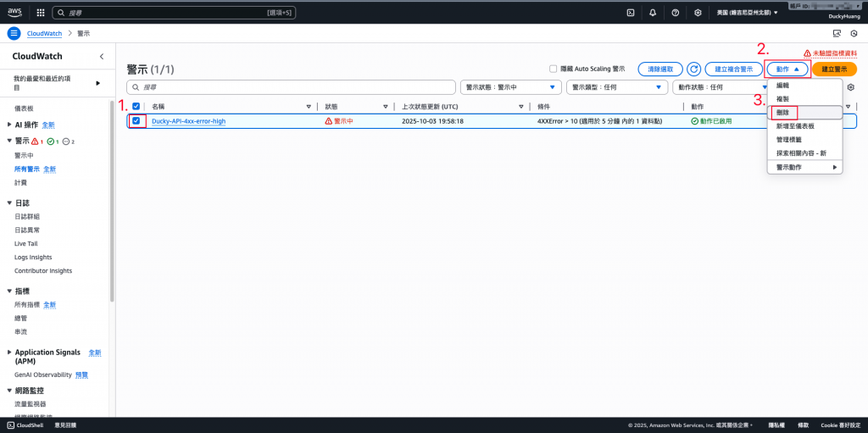
Task: Open Contributor Insights in the sidebar
Action: pos(43,271)
